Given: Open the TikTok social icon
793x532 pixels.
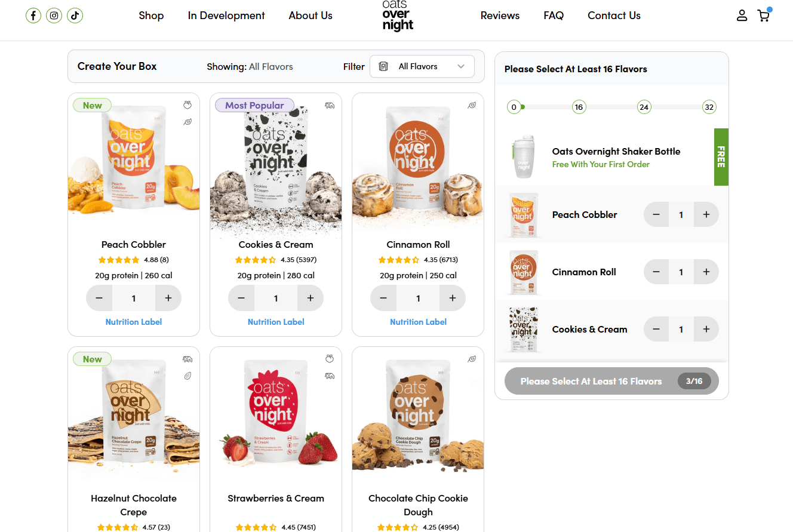Looking at the screenshot, I should [x=75, y=16].
